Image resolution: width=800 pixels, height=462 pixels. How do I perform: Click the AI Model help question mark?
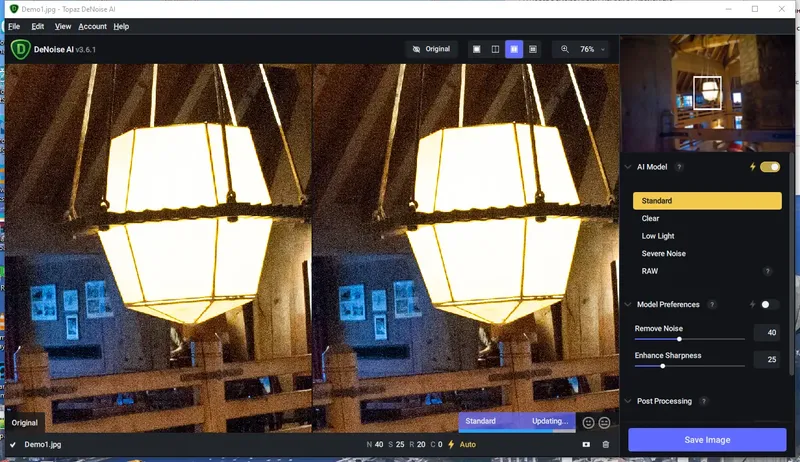[679, 167]
